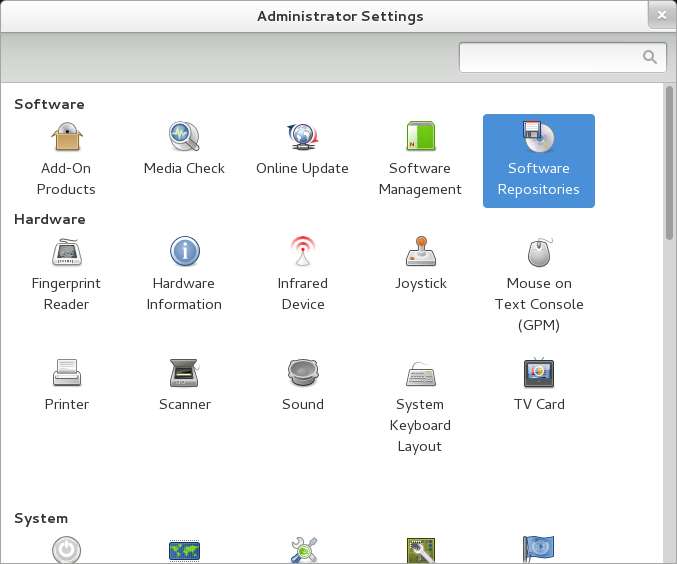Open Software Management

click(420, 160)
